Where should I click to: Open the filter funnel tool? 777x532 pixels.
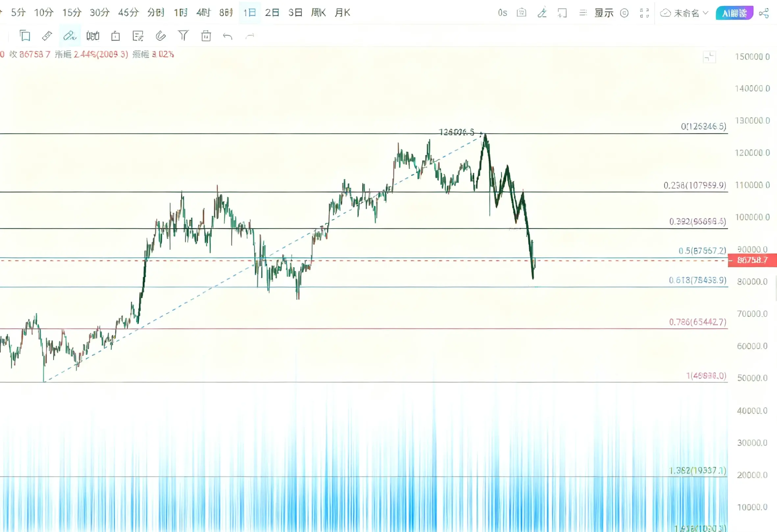(183, 36)
